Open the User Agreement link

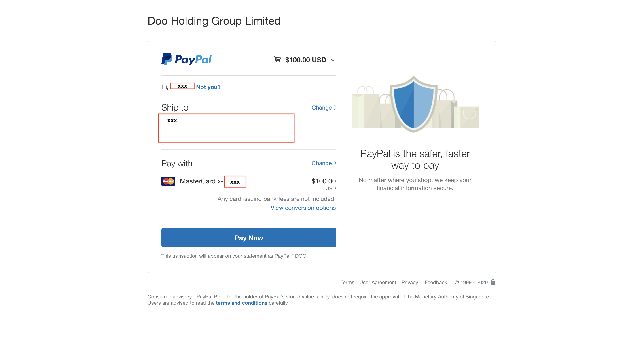[377, 282]
